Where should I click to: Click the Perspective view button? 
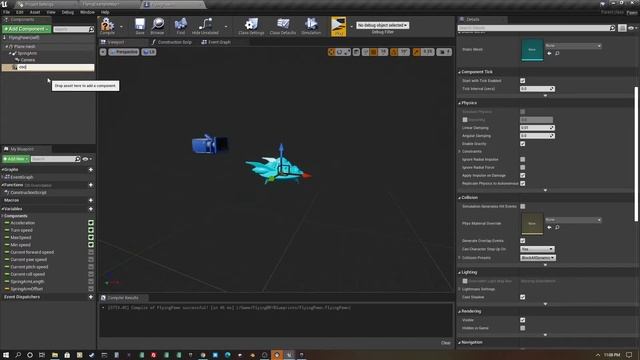(x=124, y=52)
